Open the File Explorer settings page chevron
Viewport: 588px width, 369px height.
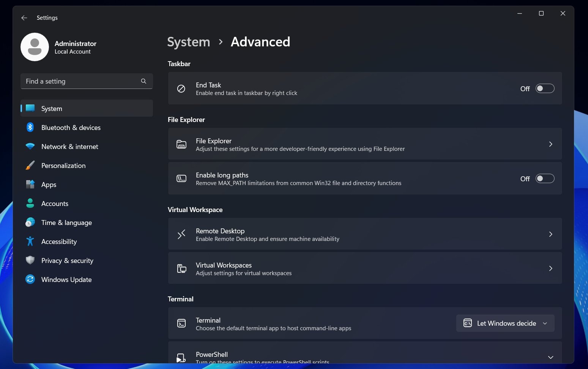(550, 144)
